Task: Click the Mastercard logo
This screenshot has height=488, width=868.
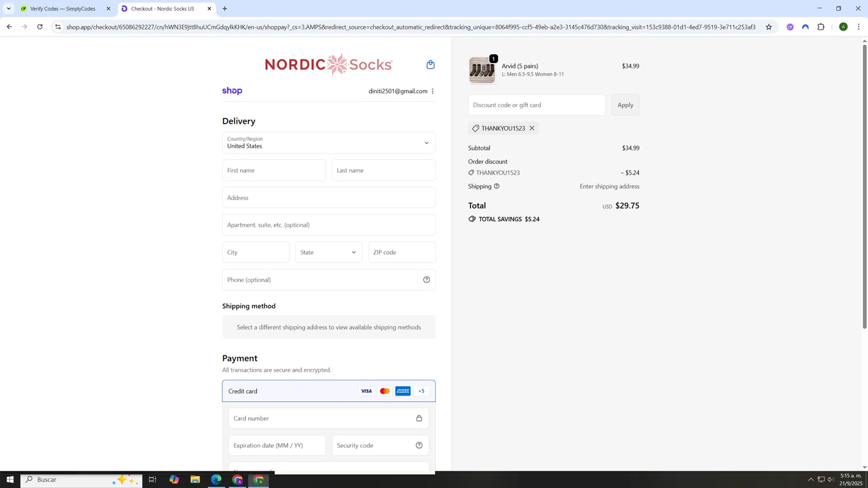Action: pyautogui.click(x=385, y=391)
